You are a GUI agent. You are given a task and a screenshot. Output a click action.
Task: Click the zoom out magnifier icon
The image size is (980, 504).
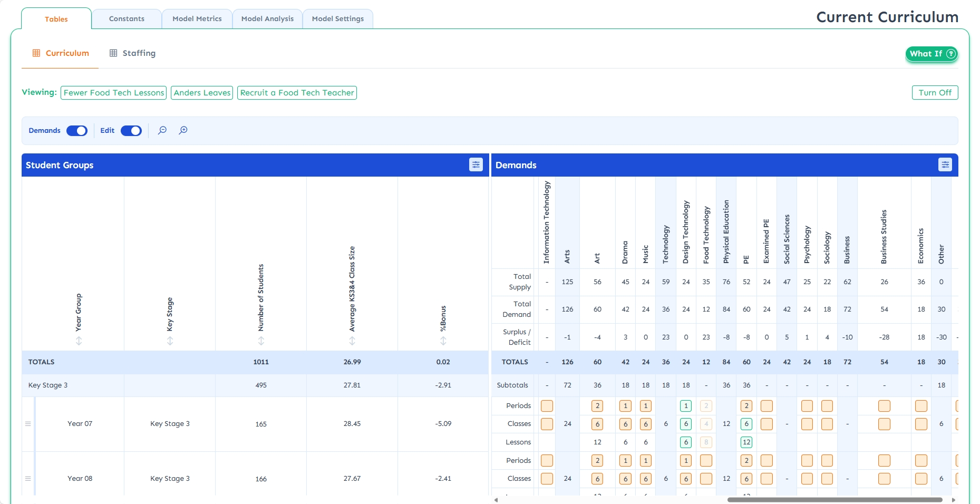click(x=162, y=130)
